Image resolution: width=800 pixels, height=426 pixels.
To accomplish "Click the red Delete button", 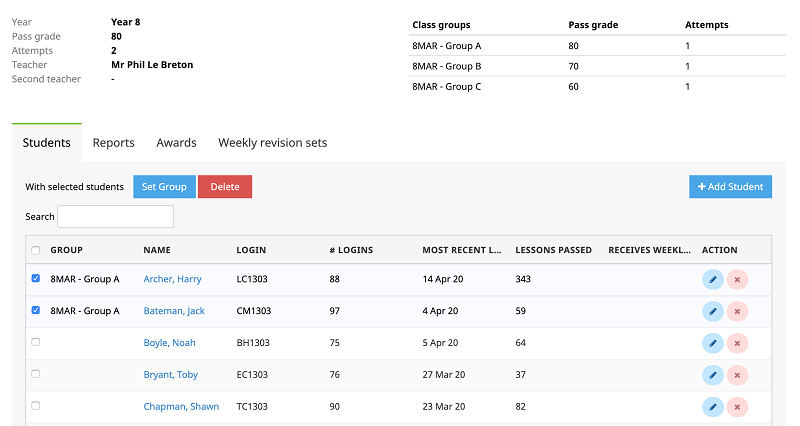I will 225,187.
